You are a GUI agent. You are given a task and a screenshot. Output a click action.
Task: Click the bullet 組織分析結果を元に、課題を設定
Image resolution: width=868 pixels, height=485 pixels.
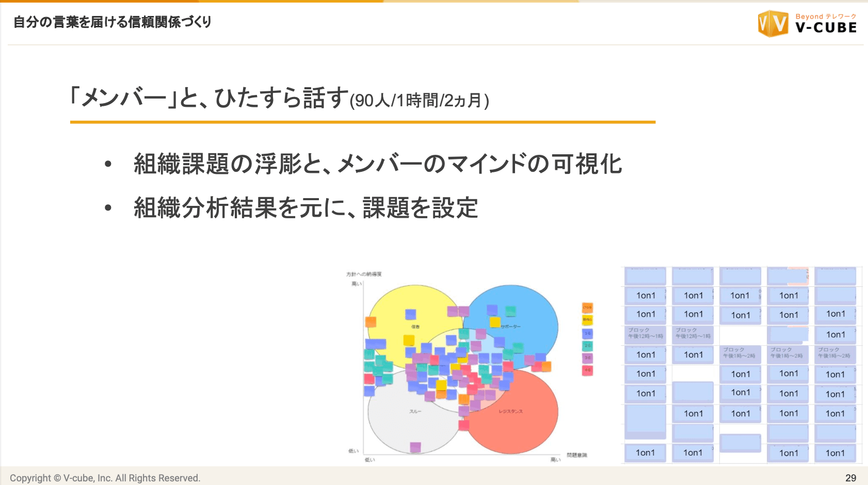306,208
